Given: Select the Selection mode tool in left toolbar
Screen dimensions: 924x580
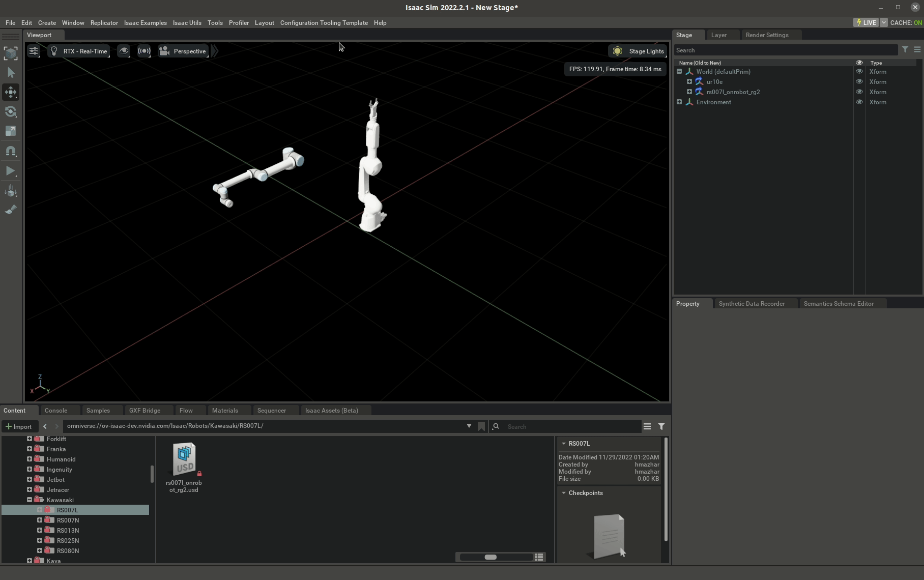Looking at the screenshot, I should pos(11,53).
